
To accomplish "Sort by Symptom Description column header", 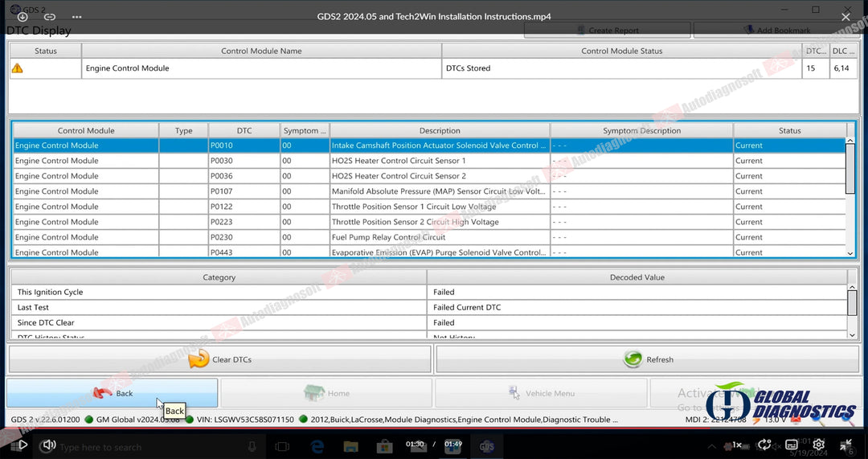I will [641, 131].
